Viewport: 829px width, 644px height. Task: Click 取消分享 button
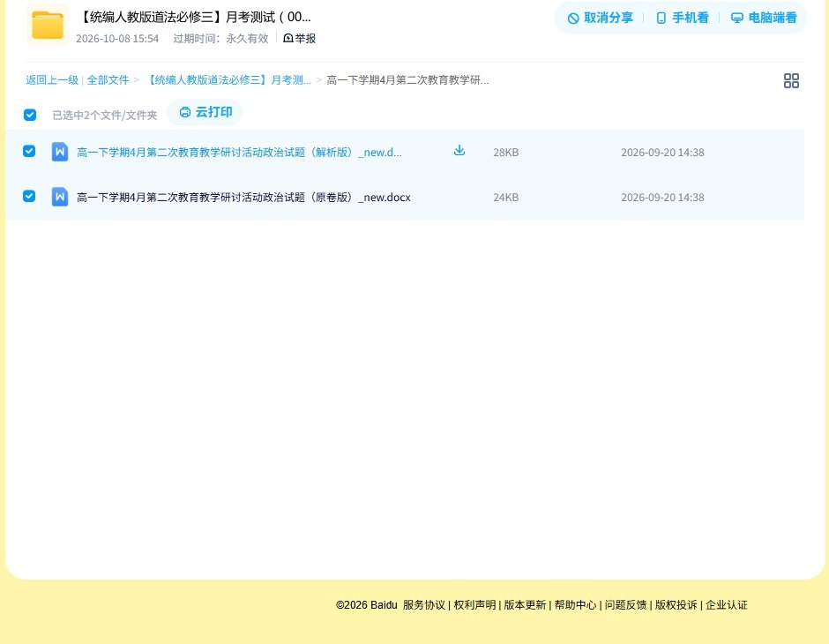pyautogui.click(x=600, y=18)
